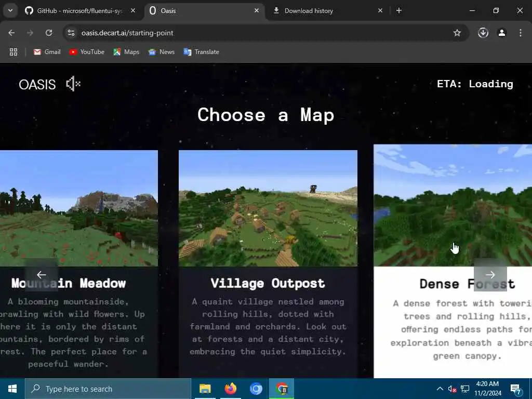Toggle the Oasis sound mute icon
The width and height of the screenshot is (532, 399).
tap(73, 84)
